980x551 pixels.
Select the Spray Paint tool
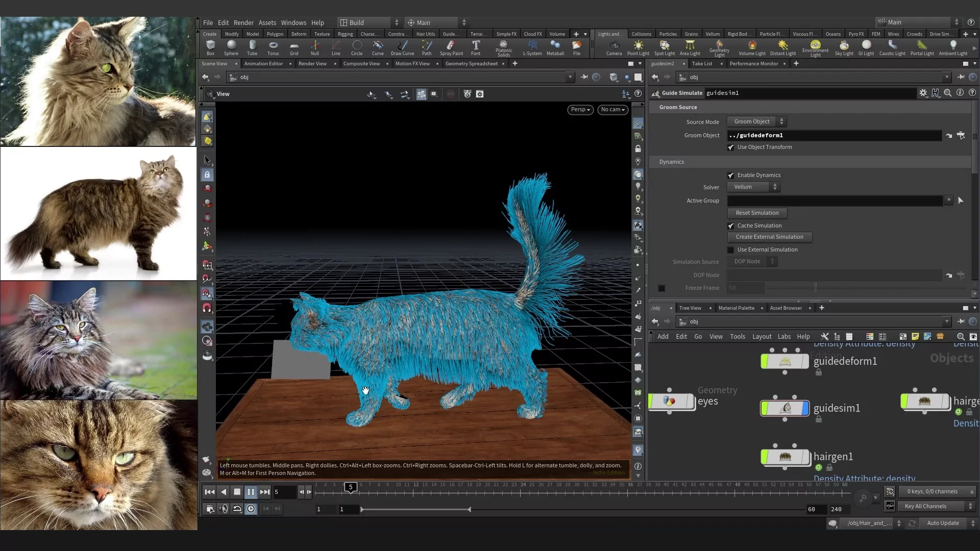[x=451, y=47]
